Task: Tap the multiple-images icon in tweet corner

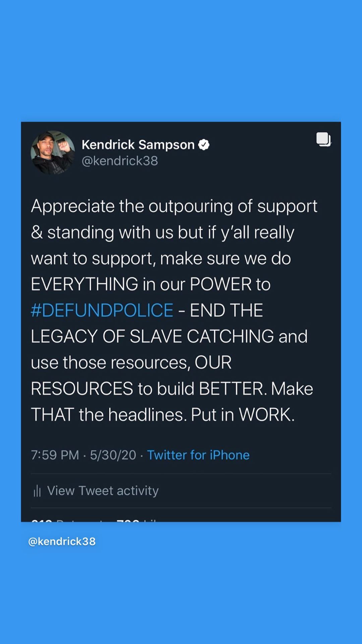Action: pos(324,139)
